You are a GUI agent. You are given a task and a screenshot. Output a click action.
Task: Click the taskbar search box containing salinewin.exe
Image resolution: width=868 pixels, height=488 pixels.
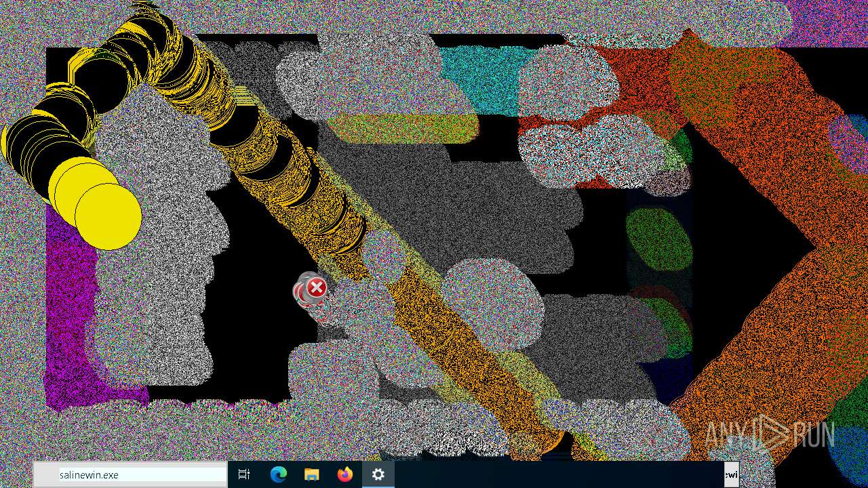click(x=130, y=475)
